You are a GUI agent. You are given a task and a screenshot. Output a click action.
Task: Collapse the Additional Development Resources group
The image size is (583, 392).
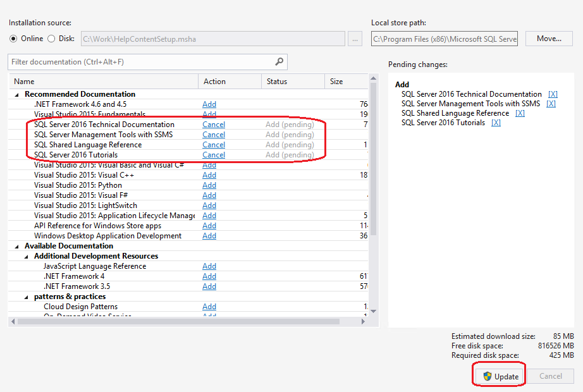pyautogui.click(x=25, y=255)
